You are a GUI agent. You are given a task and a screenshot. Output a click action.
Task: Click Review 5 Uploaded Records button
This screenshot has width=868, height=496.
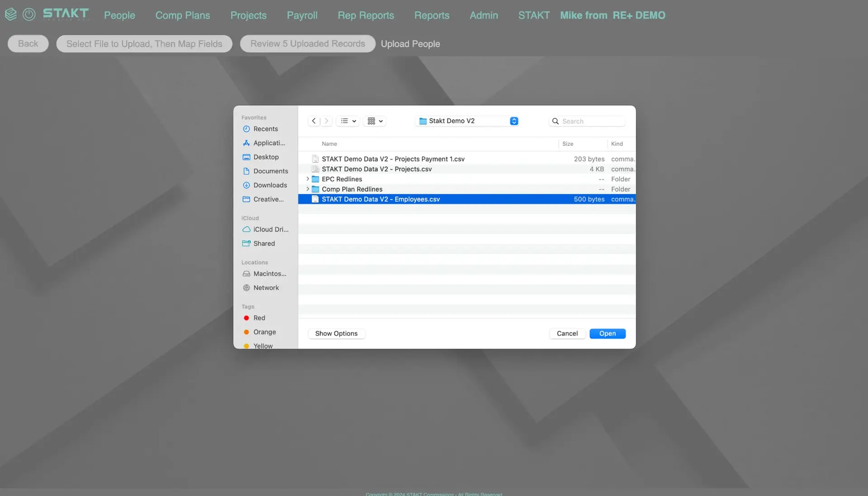pos(307,43)
